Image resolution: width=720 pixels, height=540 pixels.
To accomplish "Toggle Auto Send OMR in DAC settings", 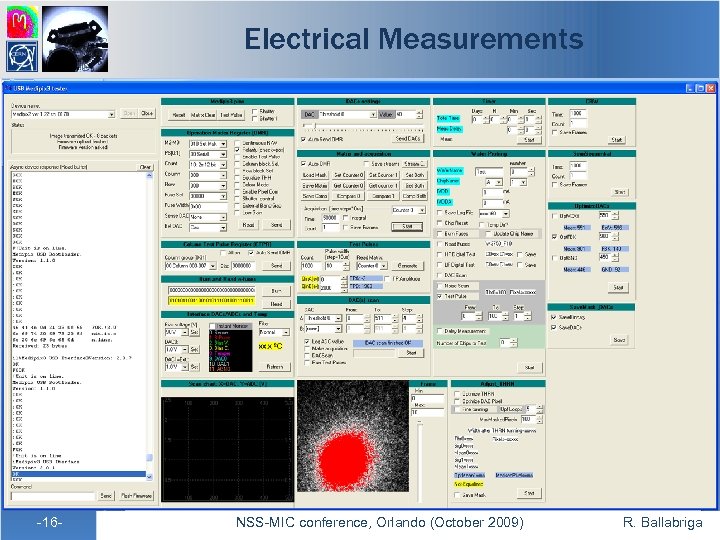I will point(304,139).
